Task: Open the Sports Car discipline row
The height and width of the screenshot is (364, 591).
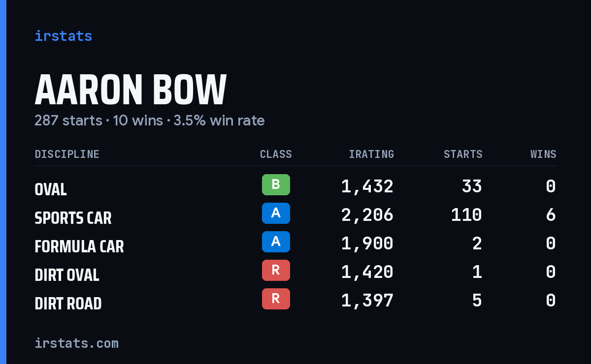Action: 295,215
